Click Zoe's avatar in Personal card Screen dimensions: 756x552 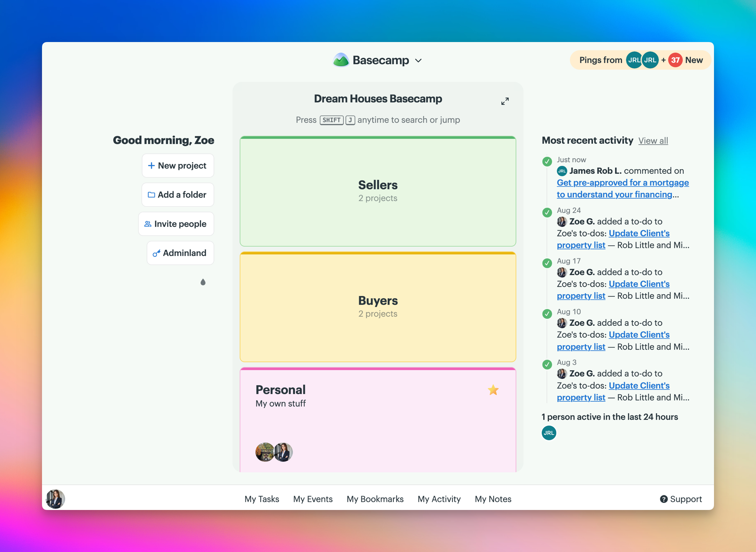(283, 452)
